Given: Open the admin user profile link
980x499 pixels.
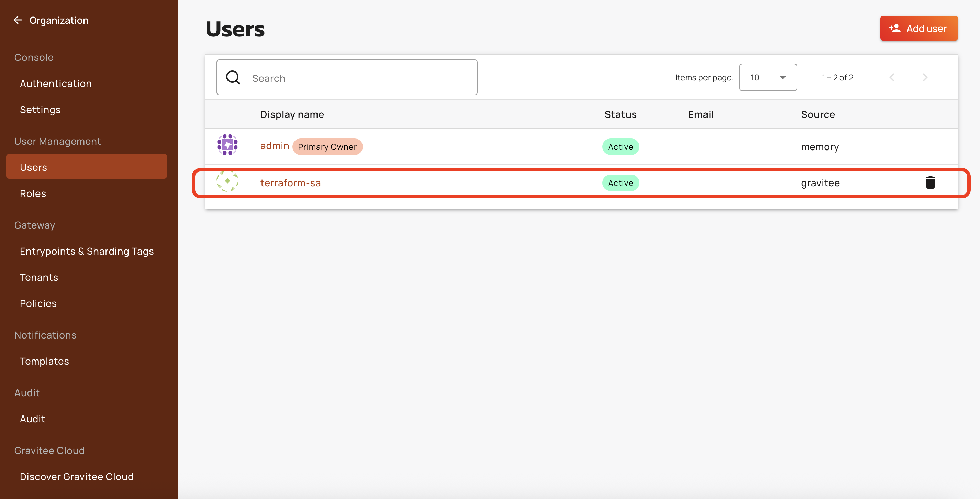Looking at the screenshot, I should coord(274,146).
